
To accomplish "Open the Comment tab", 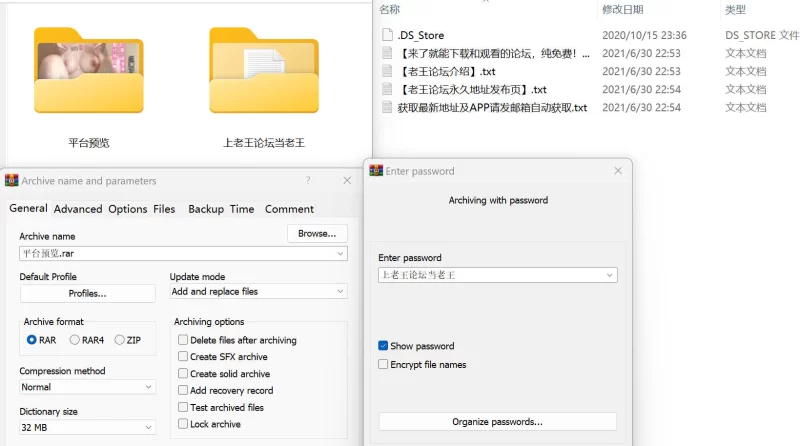I will pos(289,209).
